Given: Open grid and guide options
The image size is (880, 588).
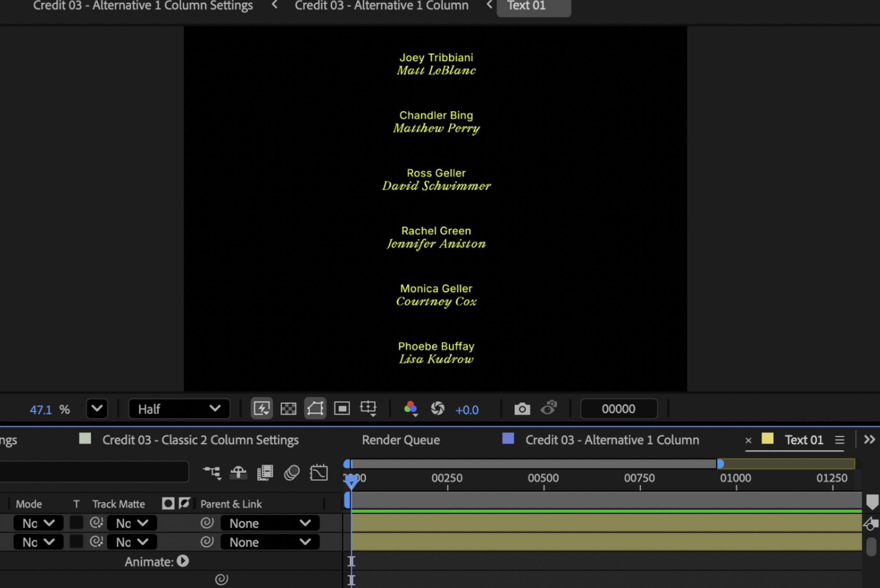Looking at the screenshot, I should tap(368, 408).
